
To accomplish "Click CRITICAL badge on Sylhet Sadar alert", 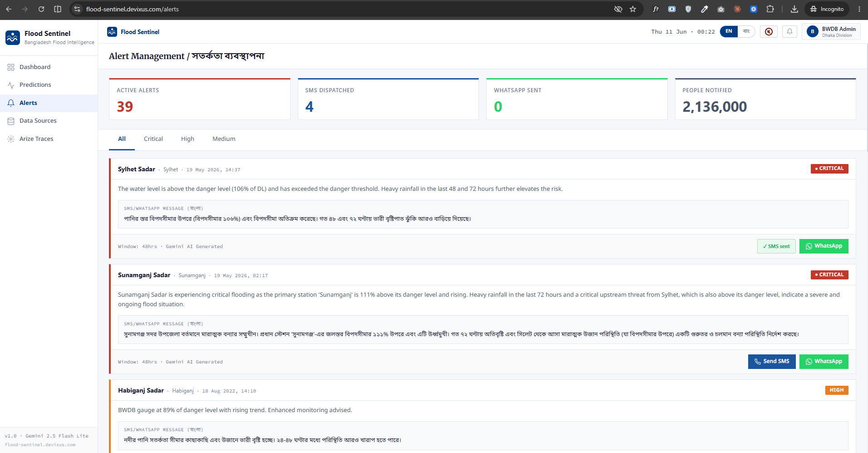I will tap(829, 169).
